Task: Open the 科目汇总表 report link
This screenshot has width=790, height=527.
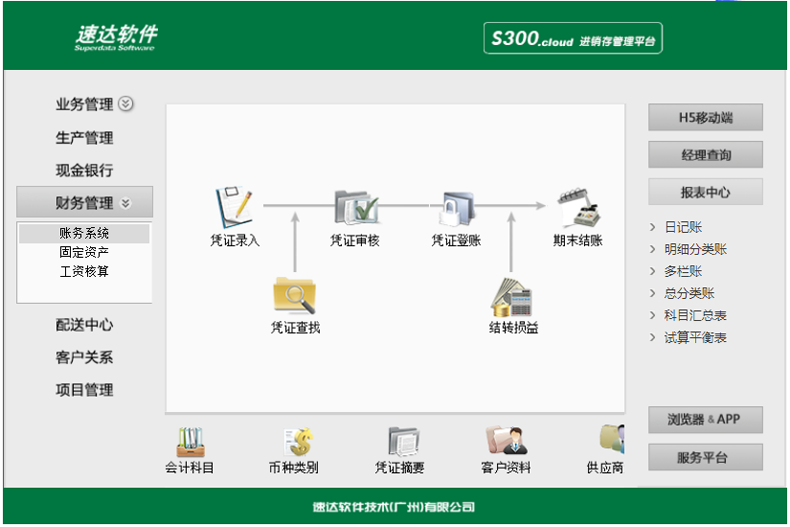Action: (x=695, y=315)
